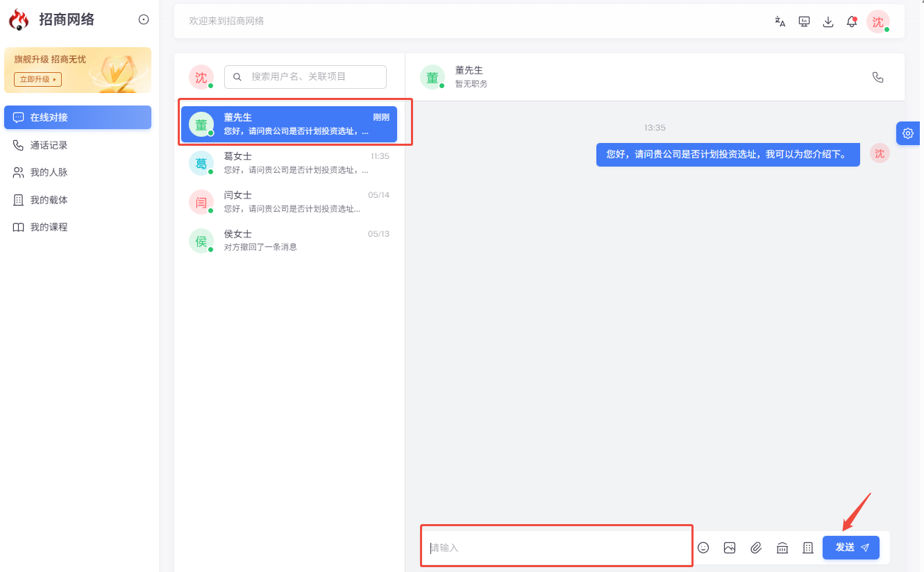
Task: Collapse the sidebar with the circle icon
Action: (144, 19)
